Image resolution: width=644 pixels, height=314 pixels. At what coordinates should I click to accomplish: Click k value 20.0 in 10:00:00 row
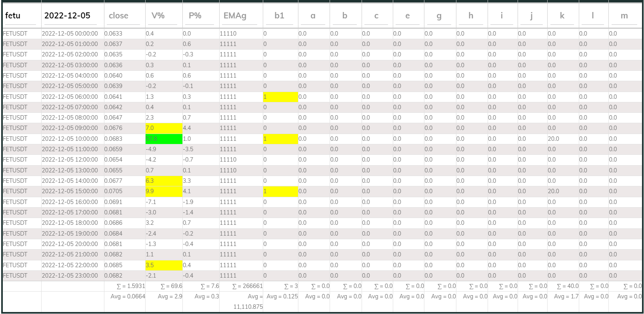click(554, 139)
